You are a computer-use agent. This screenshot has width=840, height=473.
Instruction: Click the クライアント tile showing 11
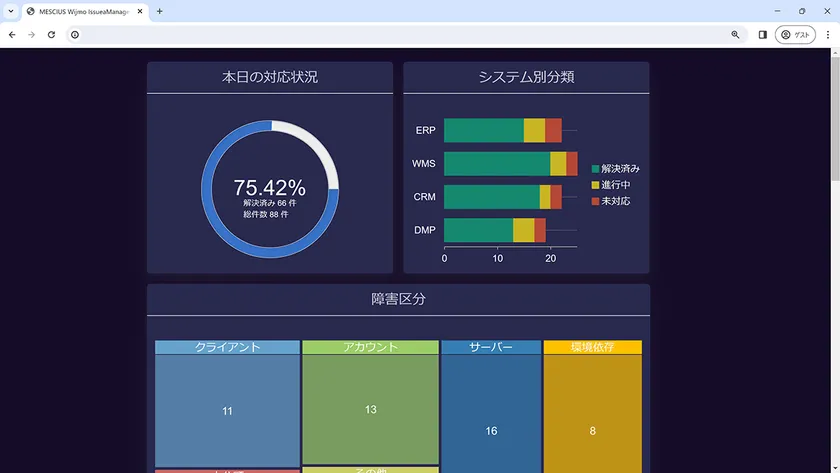[x=227, y=411]
